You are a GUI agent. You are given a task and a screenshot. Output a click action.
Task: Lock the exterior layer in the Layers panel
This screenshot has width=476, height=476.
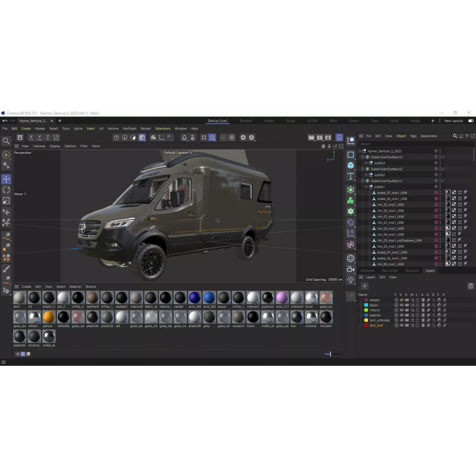(418, 315)
